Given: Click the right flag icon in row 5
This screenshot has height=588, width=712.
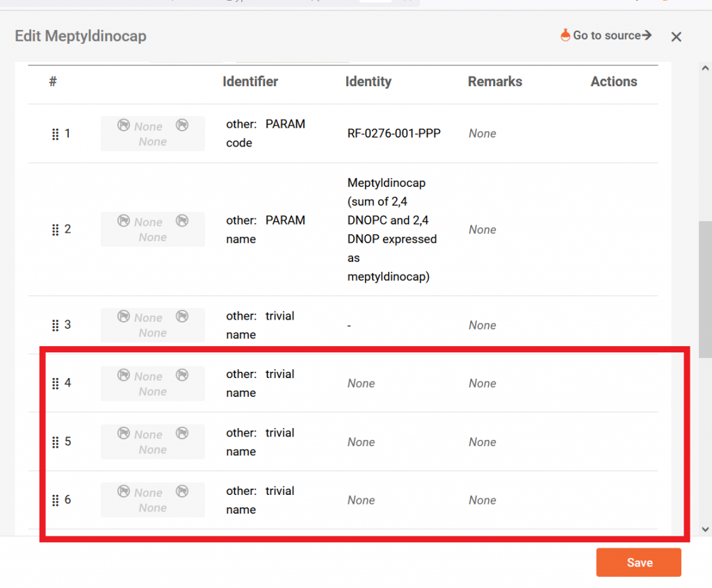Looking at the screenshot, I should click(x=182, y=434).
